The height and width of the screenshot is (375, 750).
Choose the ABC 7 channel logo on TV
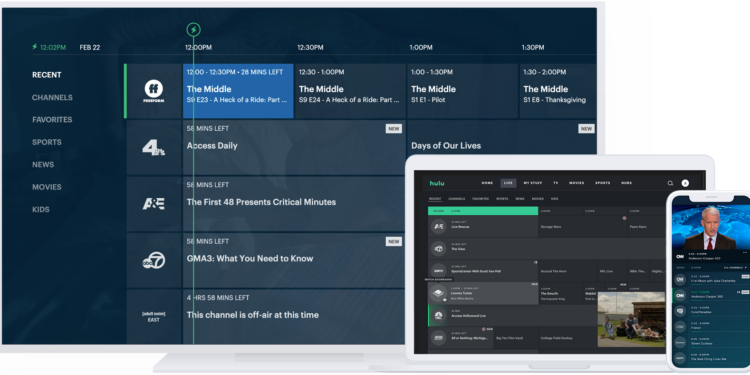154,260
